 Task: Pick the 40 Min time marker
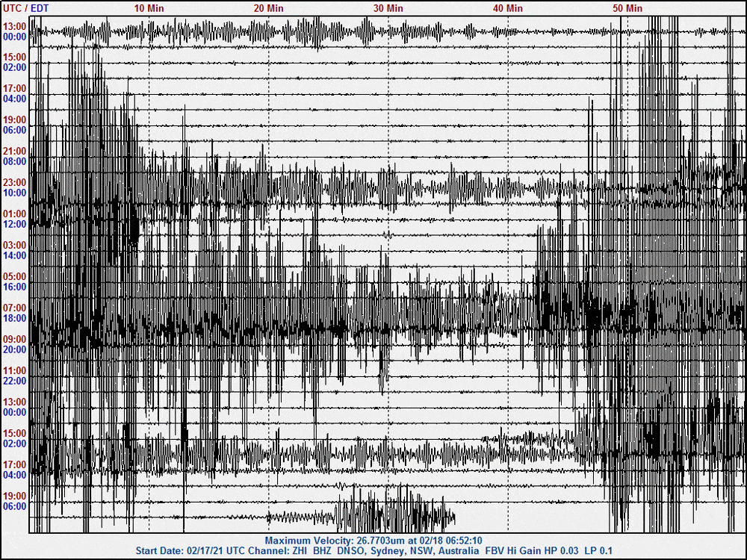coord(508,8)
